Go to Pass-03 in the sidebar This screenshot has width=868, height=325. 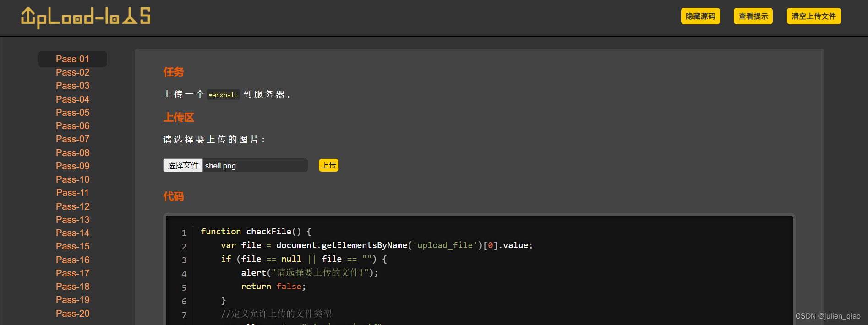72,86
